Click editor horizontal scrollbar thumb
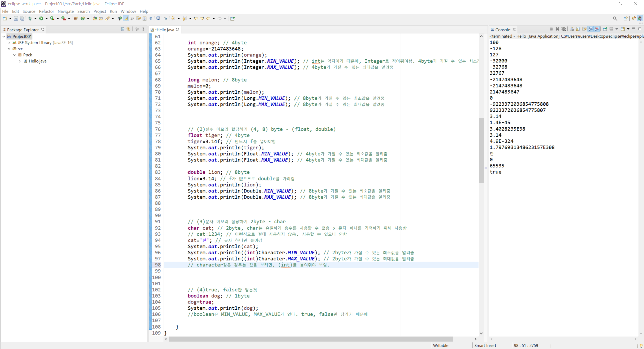The image size is (644, 349). pos(311,339)
